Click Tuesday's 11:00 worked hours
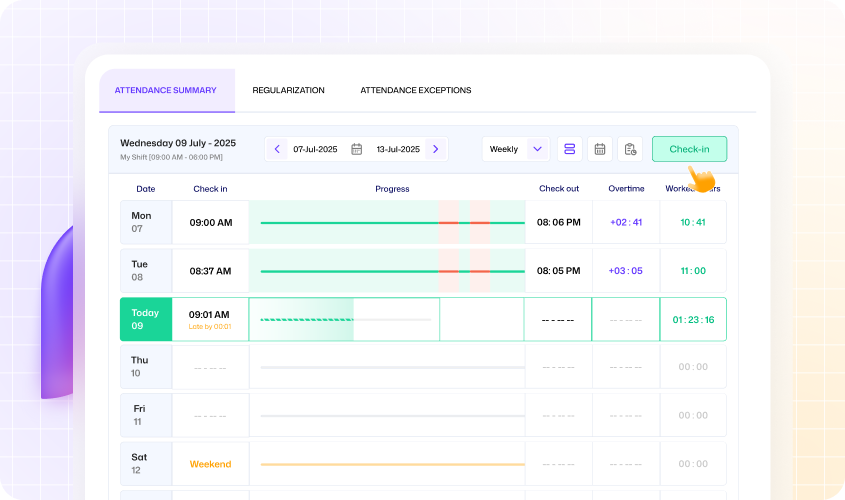 coord(693,271)
